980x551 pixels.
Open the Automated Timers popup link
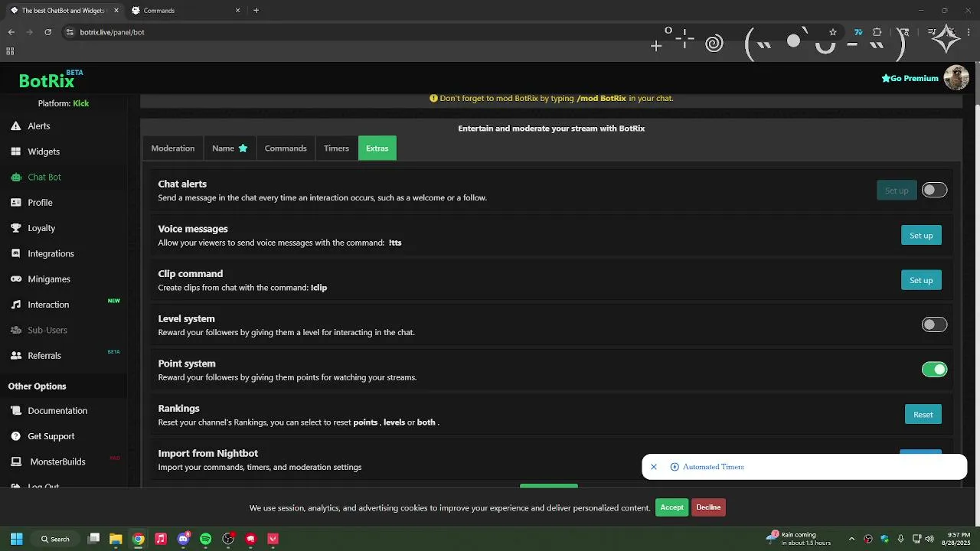point(713,467)
